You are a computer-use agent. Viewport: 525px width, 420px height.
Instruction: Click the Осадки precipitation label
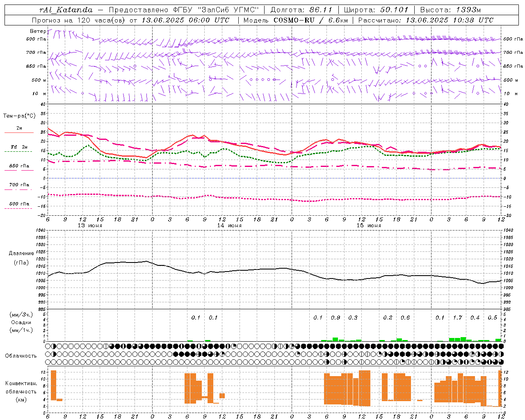pyautogui.click(x=21, y=322)
